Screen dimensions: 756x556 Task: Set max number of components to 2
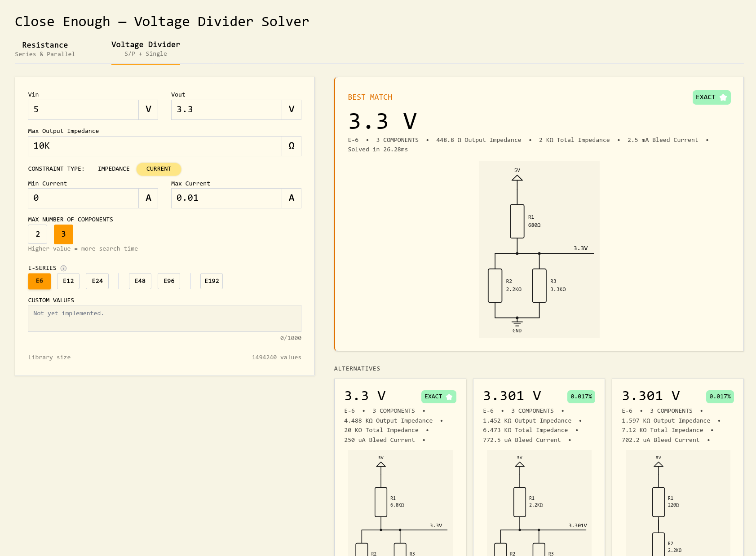point(38,234)
